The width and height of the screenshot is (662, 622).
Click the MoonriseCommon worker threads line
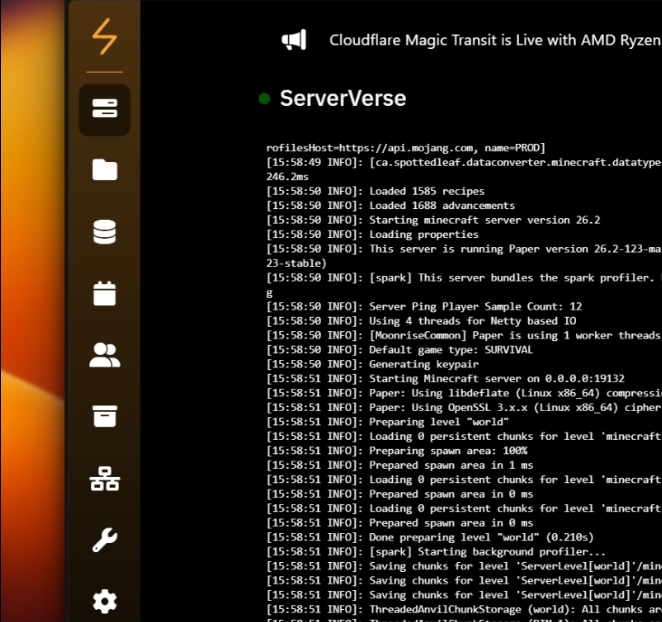click(x=464, y=335)
